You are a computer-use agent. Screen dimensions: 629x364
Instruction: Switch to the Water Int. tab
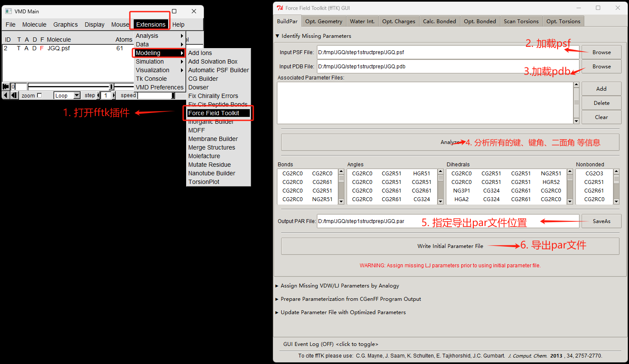pyautogui.click(x=362, y=21)
